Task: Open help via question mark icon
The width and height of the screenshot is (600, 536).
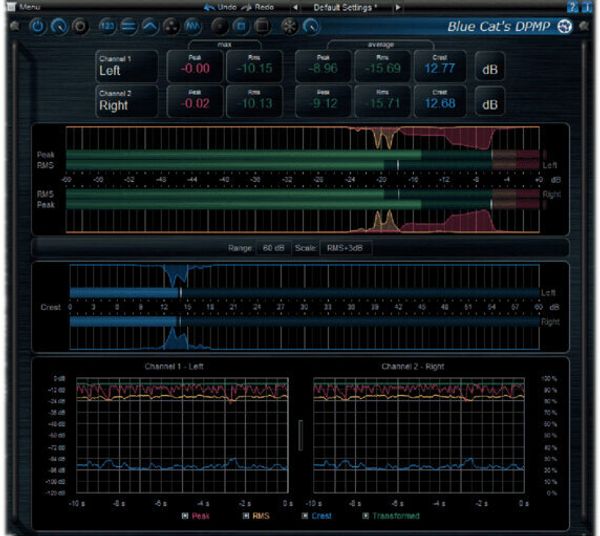Action: (x=573, y=7)
